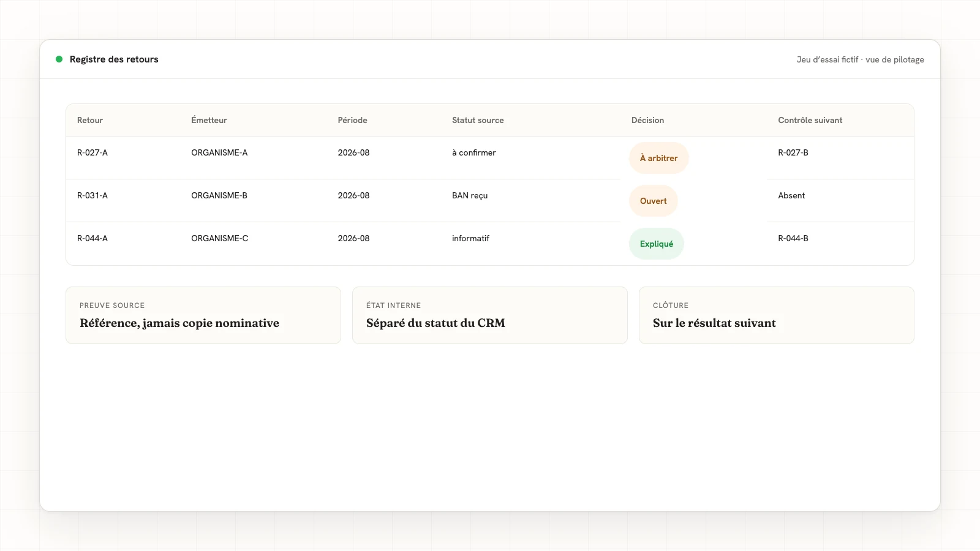Click the Décision column header

point(647,120)
